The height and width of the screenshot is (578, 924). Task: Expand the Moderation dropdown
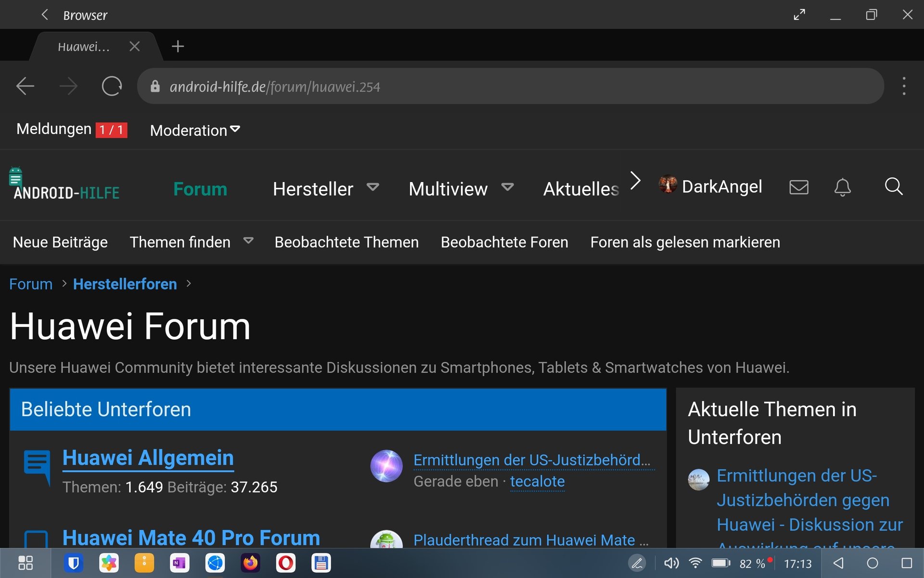(195, 130)
